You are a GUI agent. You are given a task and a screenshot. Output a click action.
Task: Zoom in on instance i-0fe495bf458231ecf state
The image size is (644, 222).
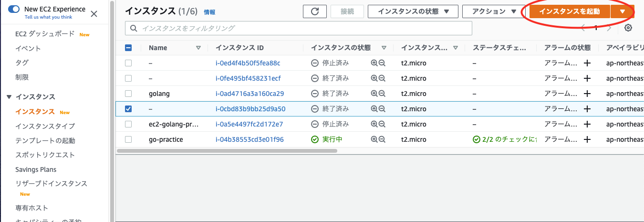374,78
